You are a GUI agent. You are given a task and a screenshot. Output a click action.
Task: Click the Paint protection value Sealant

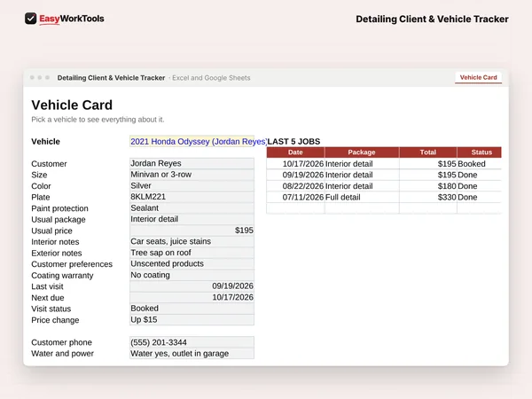tap(192, 208)
